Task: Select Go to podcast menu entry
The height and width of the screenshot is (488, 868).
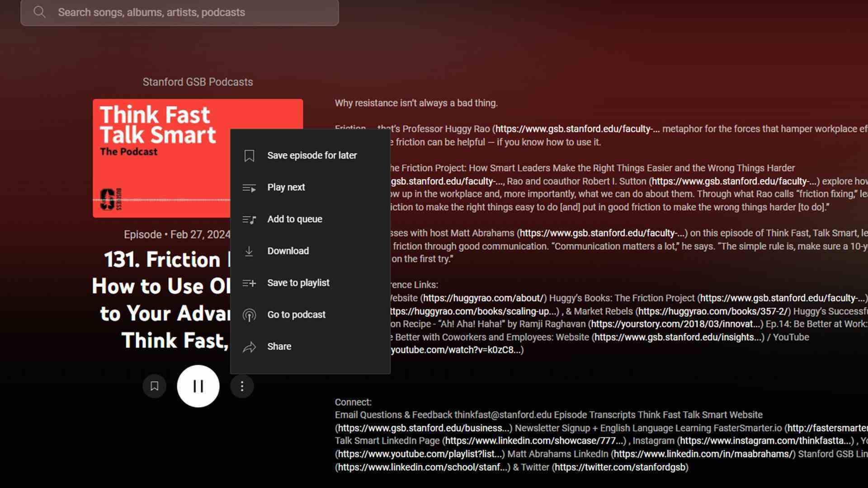Action: click(310, 314)
